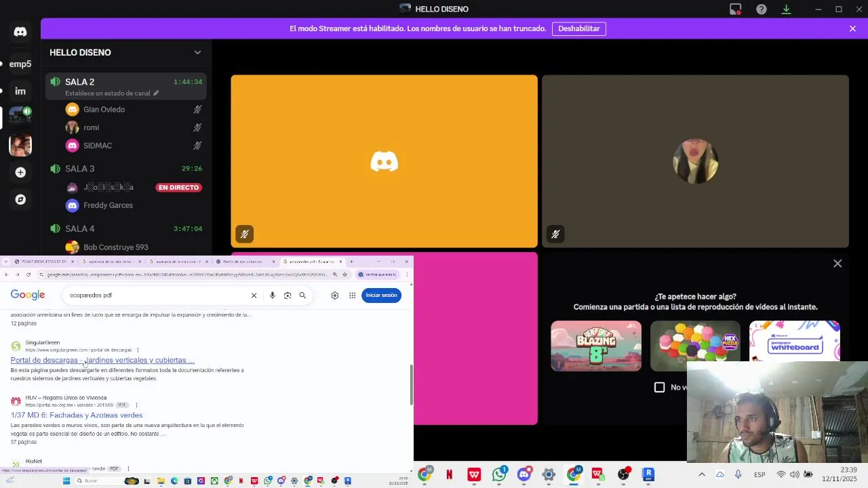Click the green download update icon

tap(787, 9)
